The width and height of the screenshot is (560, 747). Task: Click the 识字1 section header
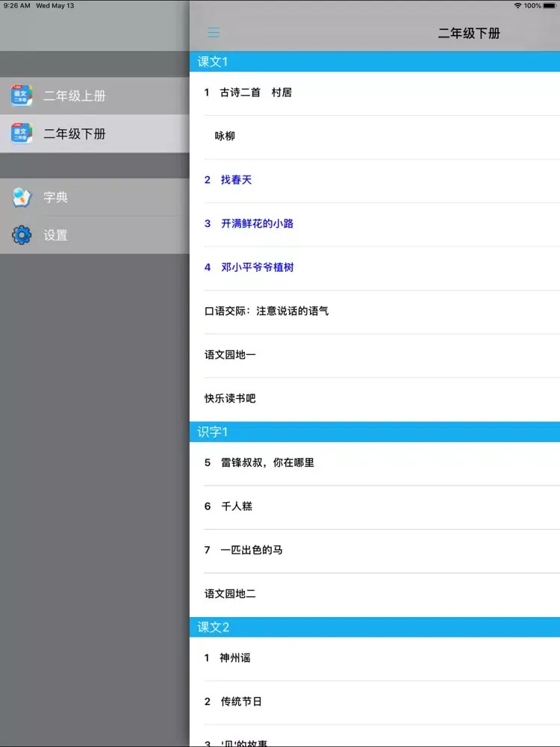click(375, 432)
